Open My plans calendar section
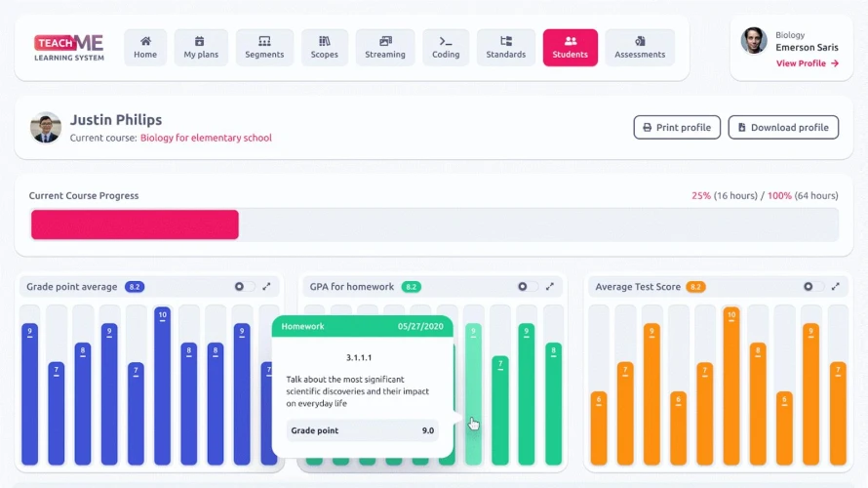868x488 pixels. click(201, 48)
